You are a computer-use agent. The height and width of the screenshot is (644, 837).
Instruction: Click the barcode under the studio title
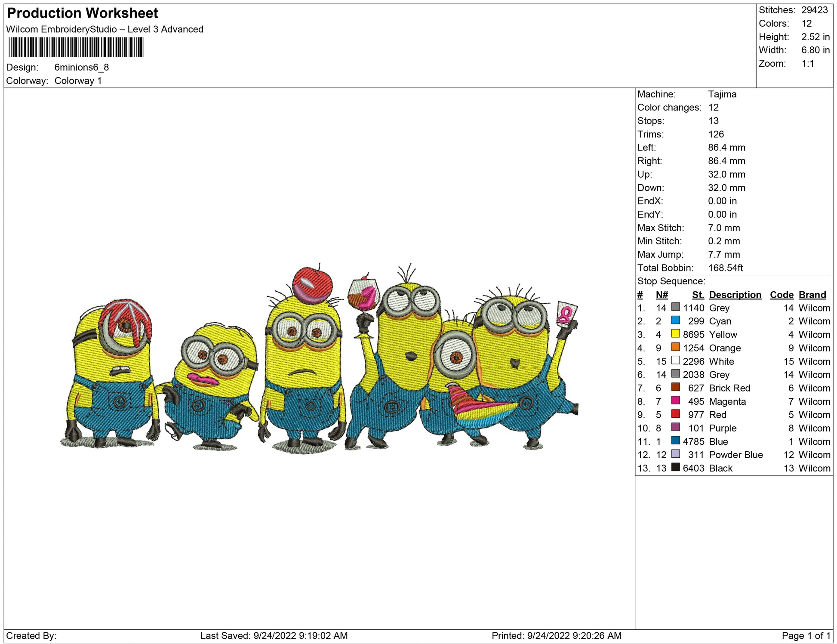point(76,47)
